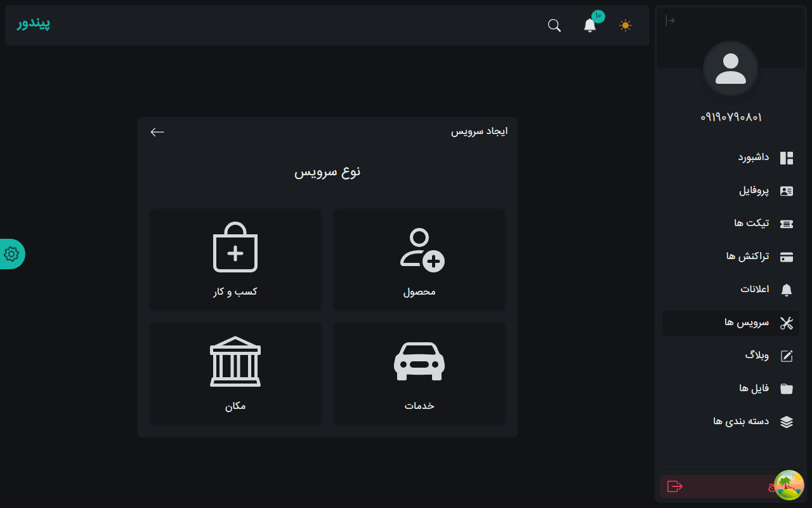Click the تیکت ها ticket icon
Image resolution: width=812 pixels, height=508 pixels.
[787, 224]
